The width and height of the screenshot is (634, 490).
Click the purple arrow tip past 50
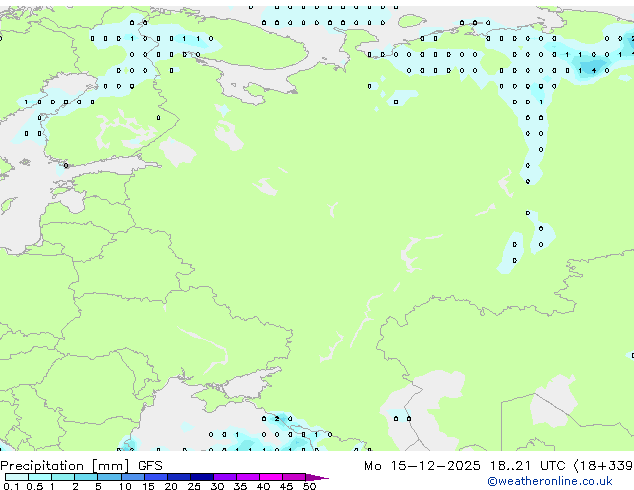click(317, 477)
